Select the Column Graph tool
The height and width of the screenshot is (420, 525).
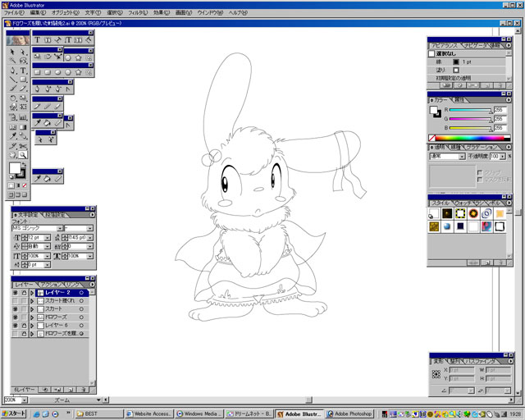[23, 117]
